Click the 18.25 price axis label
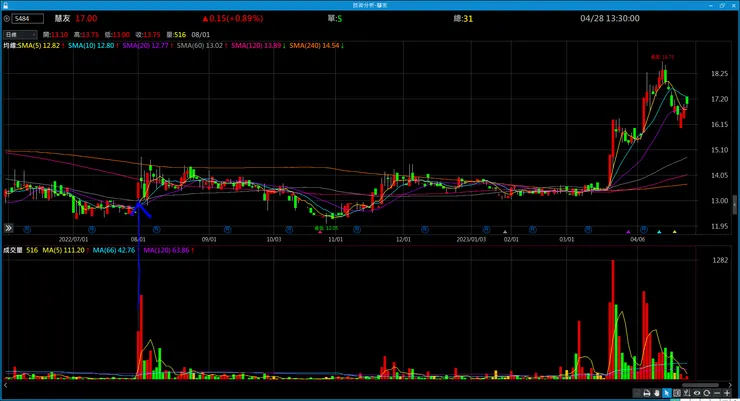The height and width of the screenshot is (401, 740). [719, 74]
